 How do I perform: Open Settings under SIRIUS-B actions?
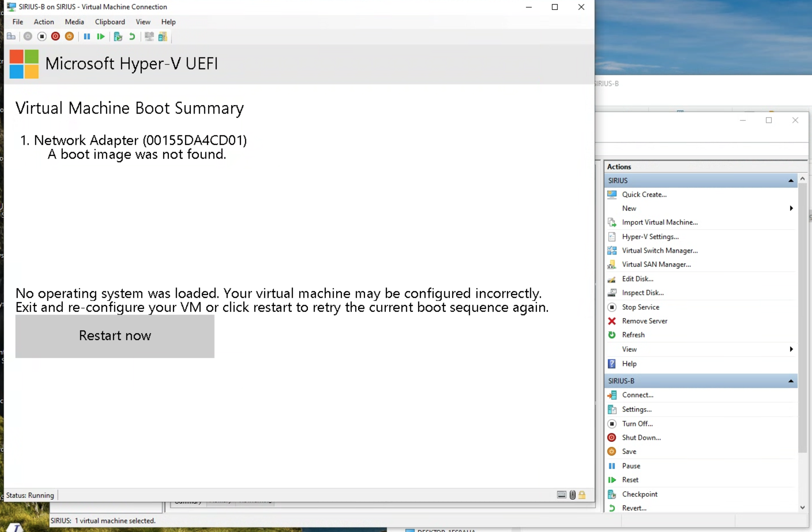point(637,409)
